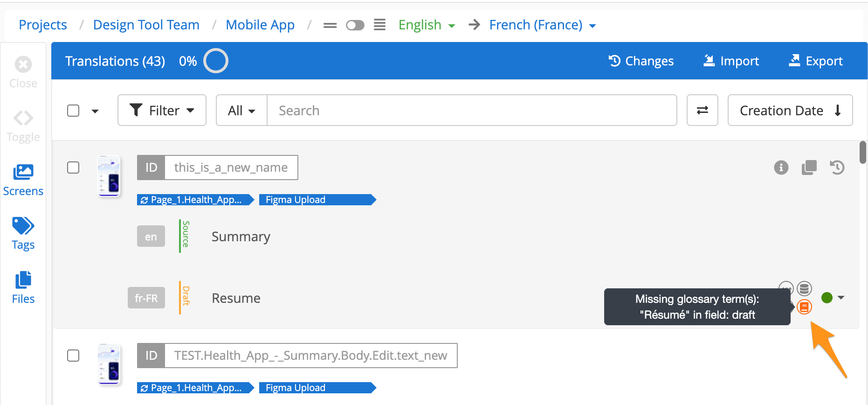Open the Creation Date sort dropdown

point(790,111)
